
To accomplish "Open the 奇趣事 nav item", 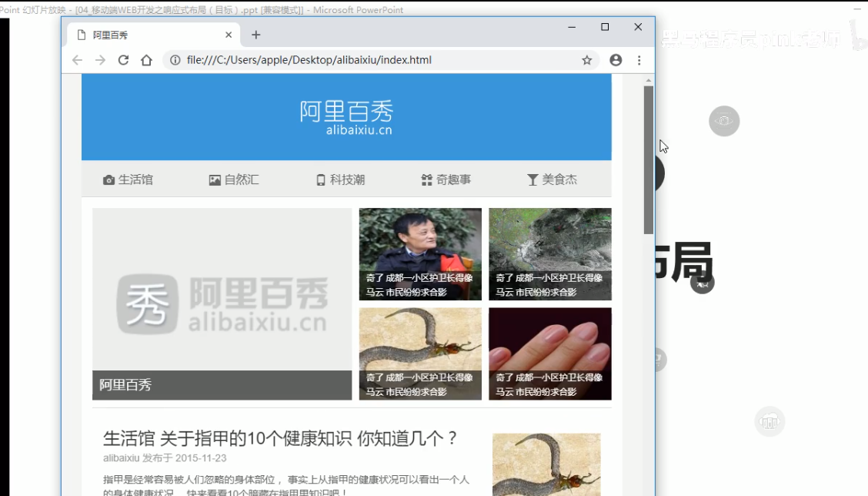I will pyautogui.click(x=446, y=179).
